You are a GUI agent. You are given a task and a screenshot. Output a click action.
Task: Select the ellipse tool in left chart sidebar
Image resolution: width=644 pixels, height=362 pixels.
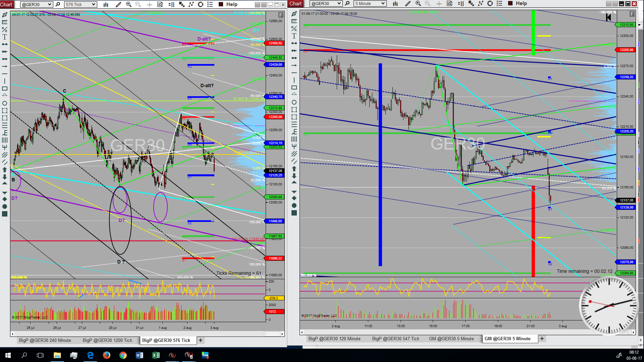tap(5, 103)
